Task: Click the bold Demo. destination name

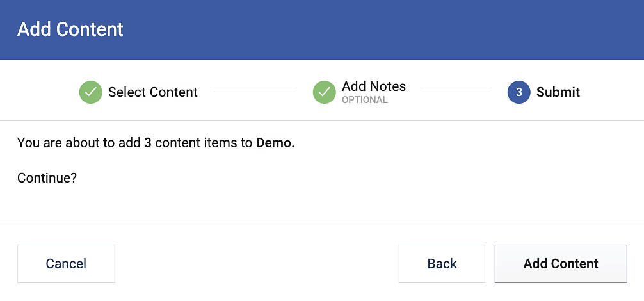Action: pos(275,143)
